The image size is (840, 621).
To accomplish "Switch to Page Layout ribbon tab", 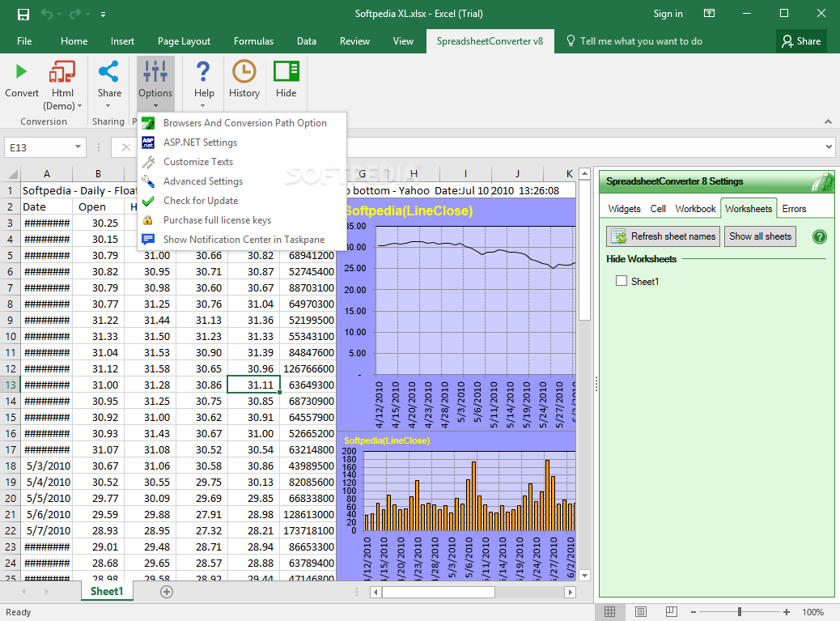I will [184, 41].
